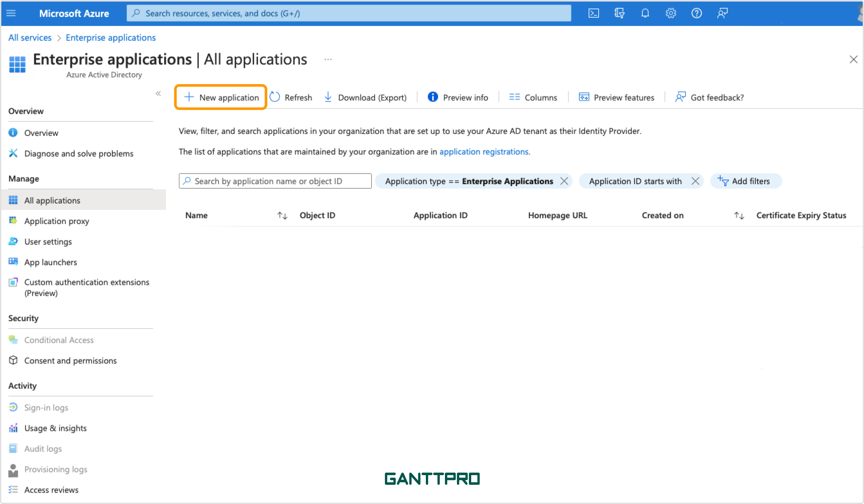Select All applications in sidebar
This screenshot has width=864, height=504.
(x=84, y=200)
